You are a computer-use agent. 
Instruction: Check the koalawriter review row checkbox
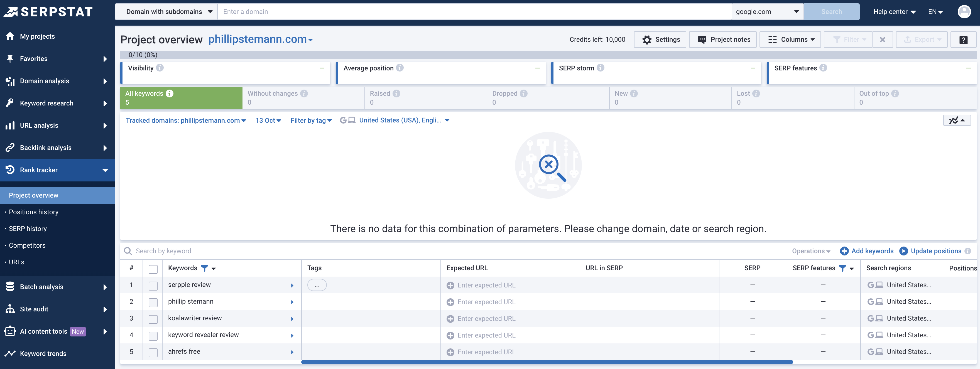(153, 319)
